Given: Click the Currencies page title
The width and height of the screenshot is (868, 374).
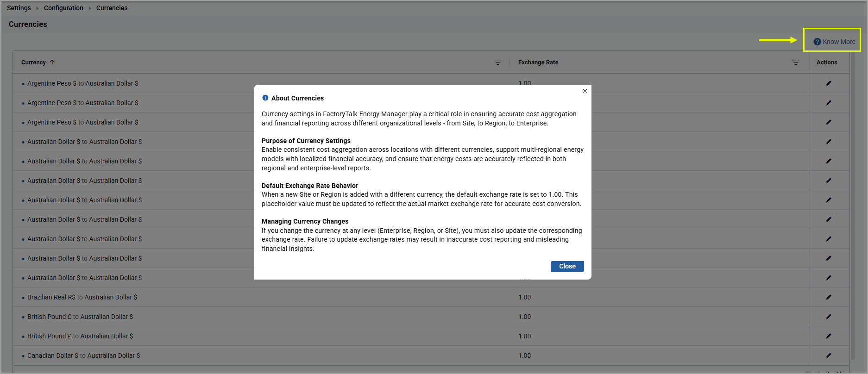Looking at the screenshot, I should coord(28,24).
